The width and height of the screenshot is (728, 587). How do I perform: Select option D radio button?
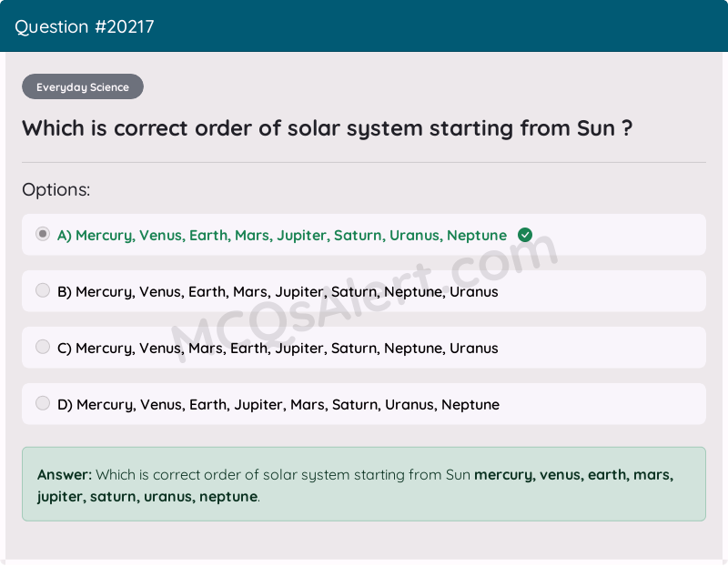pyautogui.click(x=42, y=402)
